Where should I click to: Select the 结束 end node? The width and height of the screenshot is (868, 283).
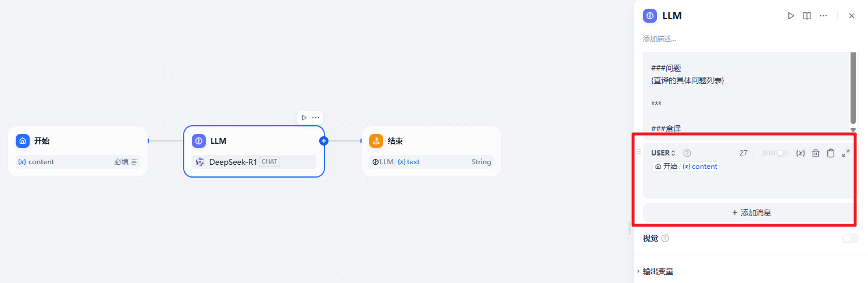[x=431, y=141]
